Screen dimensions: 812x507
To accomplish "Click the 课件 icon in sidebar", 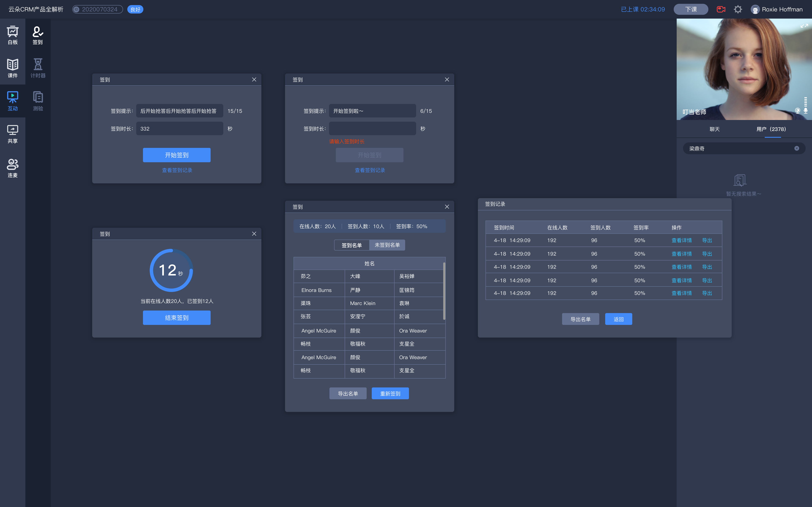I will click(13, 67).
